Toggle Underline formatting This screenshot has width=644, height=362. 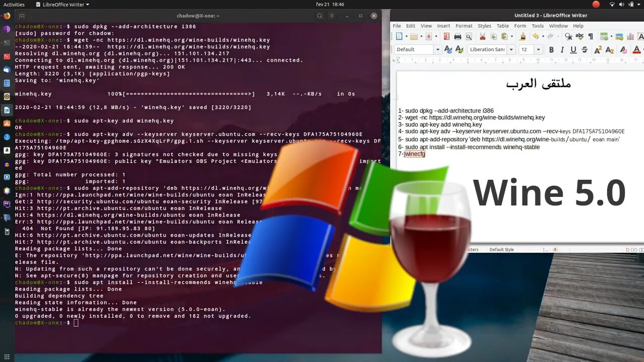573,49
